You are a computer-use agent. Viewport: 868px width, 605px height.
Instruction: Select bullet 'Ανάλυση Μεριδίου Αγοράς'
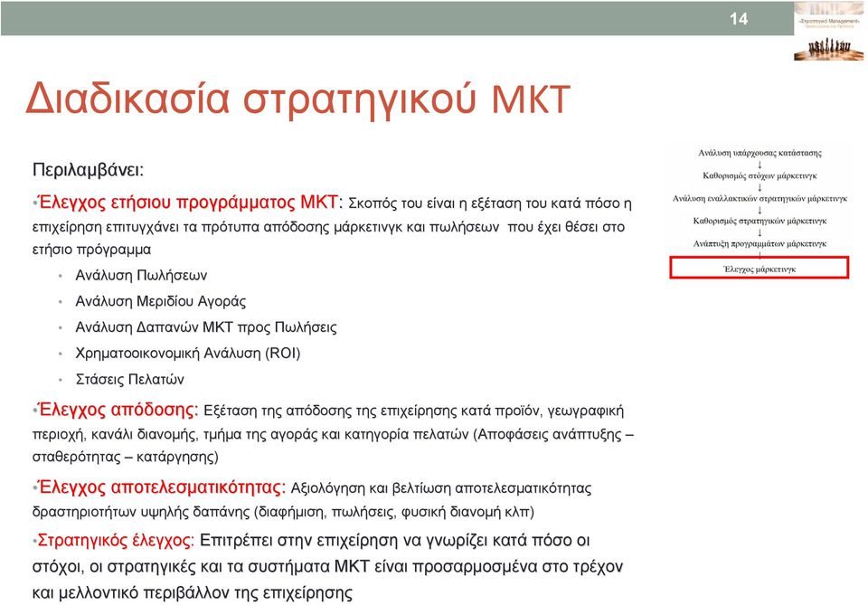(x=161, y=301)
